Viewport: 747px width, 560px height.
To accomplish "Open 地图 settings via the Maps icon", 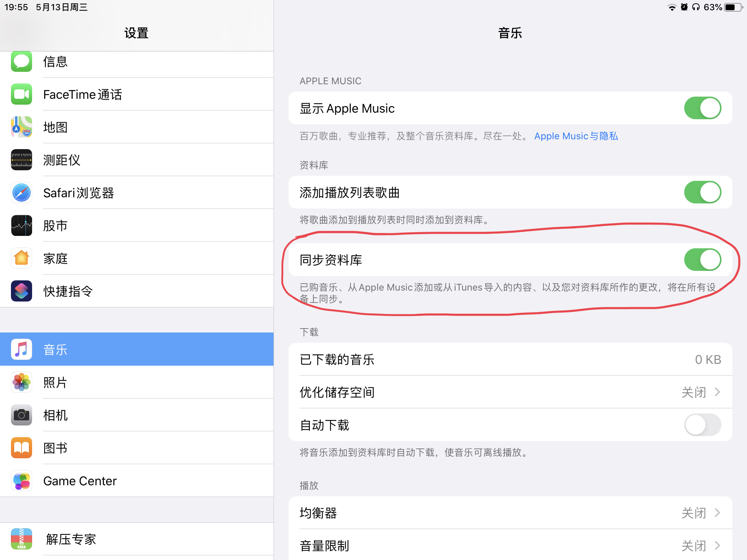I will [x=21, y=127].
